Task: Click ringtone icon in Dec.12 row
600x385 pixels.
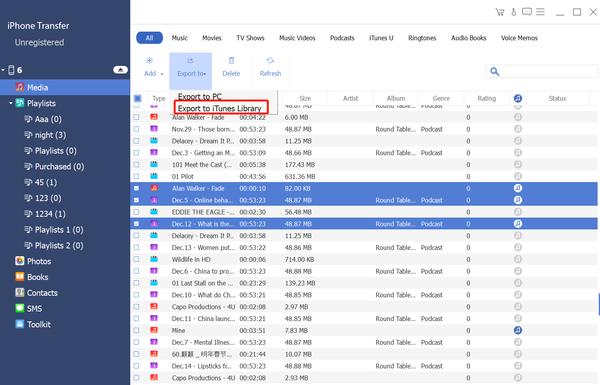Action: click(x=518, y=223)
